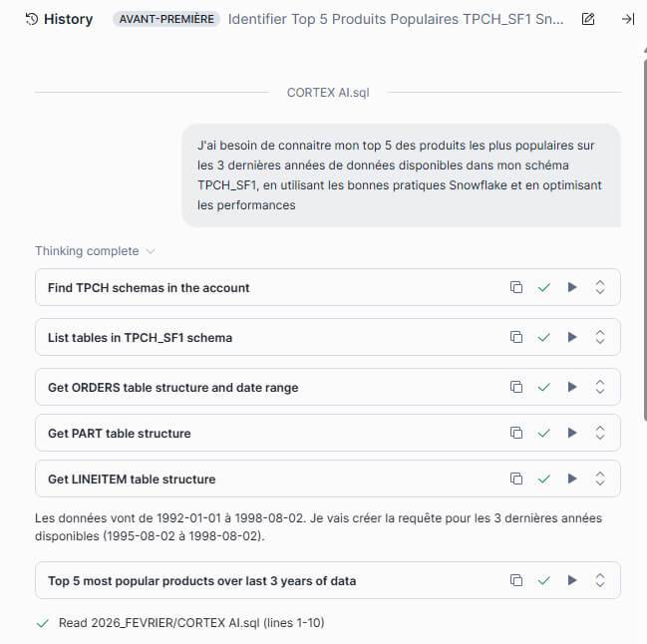Expand the 'List tables in TPCH_SF1 schema' block
647x644 pixels.
(600, 337)
